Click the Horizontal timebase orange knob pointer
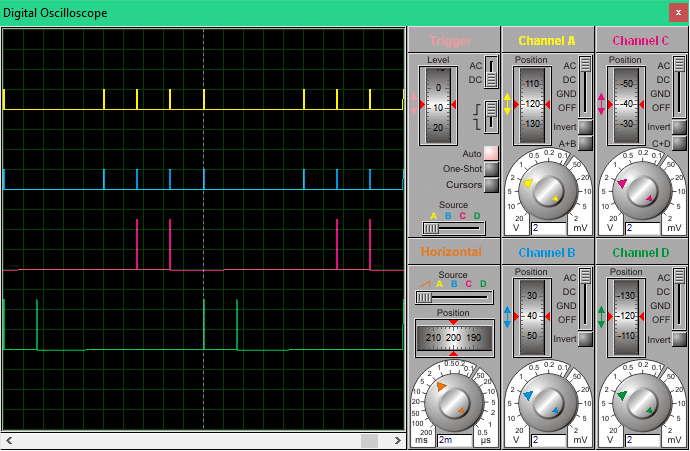Viewport: 690px width, 451px height. 441,387
